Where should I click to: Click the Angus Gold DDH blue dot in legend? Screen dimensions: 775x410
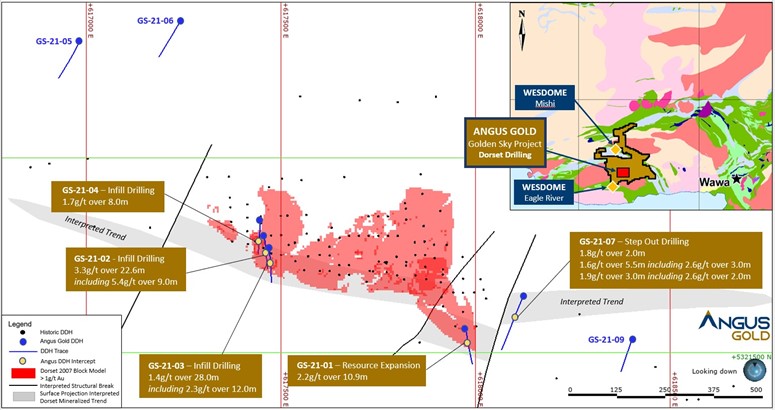point(21,341)
